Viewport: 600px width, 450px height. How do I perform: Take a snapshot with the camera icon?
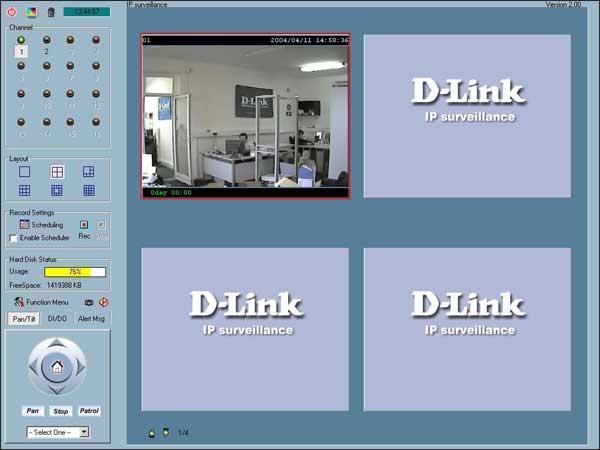point(89,302)
